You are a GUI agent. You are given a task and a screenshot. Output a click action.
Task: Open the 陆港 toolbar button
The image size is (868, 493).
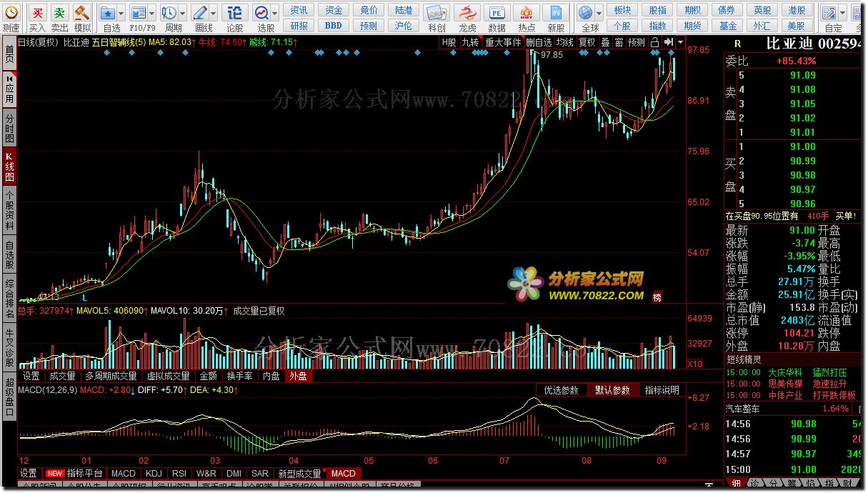click(404, 10)
